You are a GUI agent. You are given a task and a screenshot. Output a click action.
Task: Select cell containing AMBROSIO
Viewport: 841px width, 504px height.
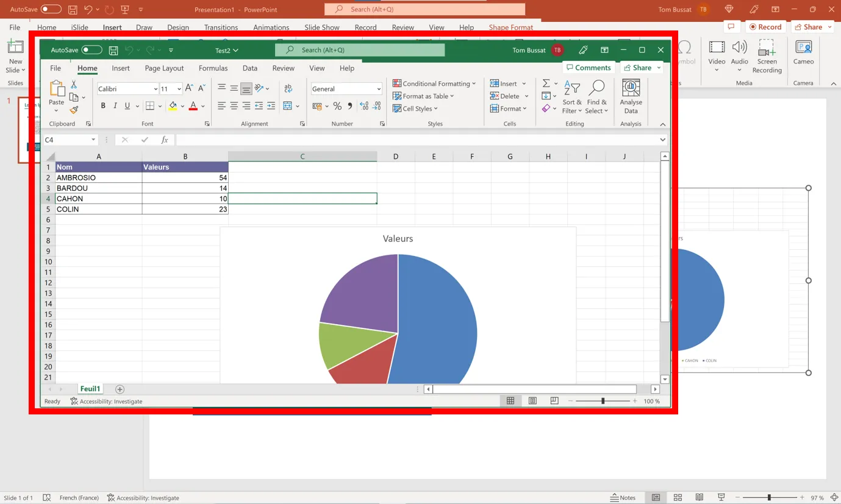pyautogui.click(x=99, y=177)
